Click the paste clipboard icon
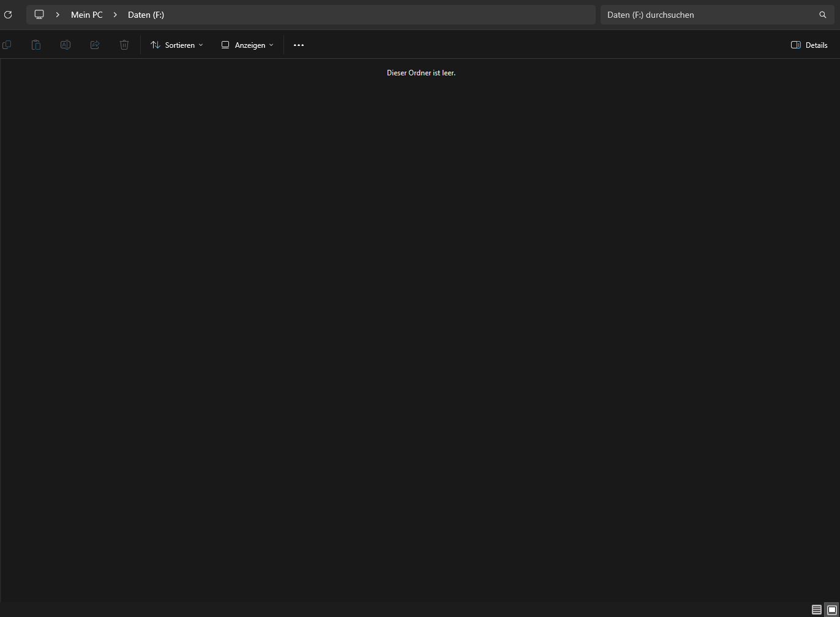Viewport: 840px width, 617px height. click(x=36, y=45)
